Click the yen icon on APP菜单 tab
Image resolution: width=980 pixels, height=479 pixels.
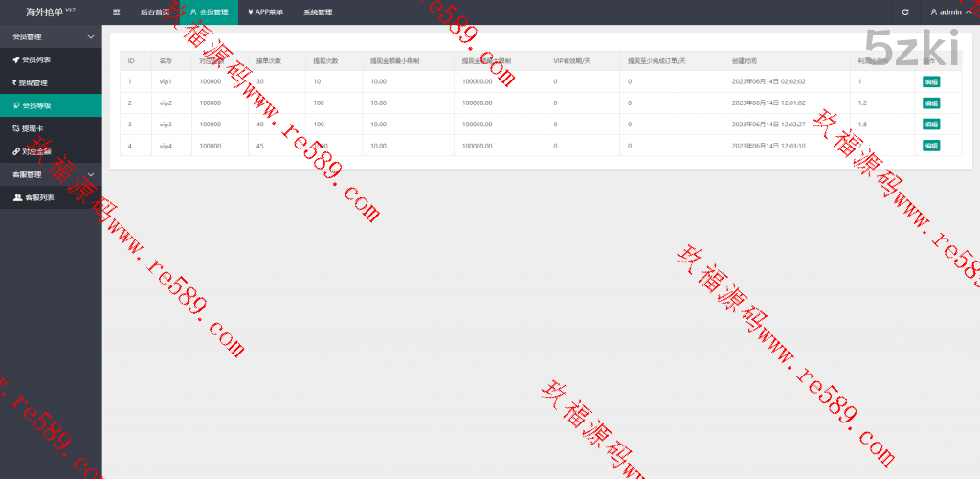[x=251, y=11]
